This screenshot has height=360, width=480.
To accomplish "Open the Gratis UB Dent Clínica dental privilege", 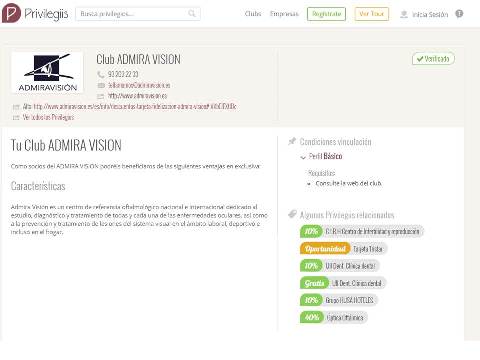I will (343, 283).
